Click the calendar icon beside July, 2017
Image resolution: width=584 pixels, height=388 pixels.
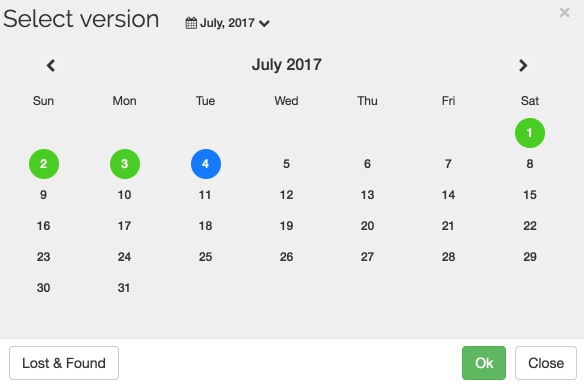[191, 23]
